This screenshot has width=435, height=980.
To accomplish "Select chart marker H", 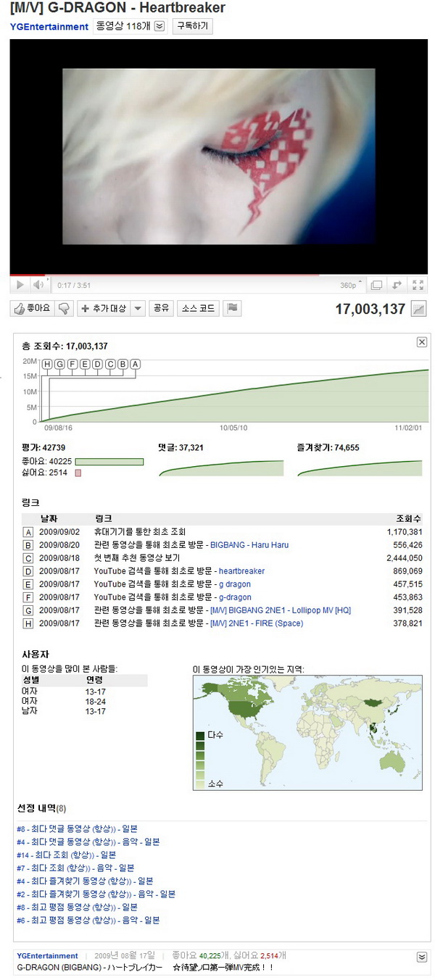I will click(x=47, y=364).
